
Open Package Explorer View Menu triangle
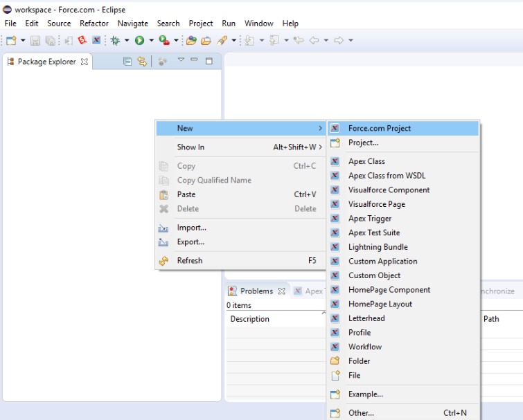pyautogui.click(x=181, y=61)
